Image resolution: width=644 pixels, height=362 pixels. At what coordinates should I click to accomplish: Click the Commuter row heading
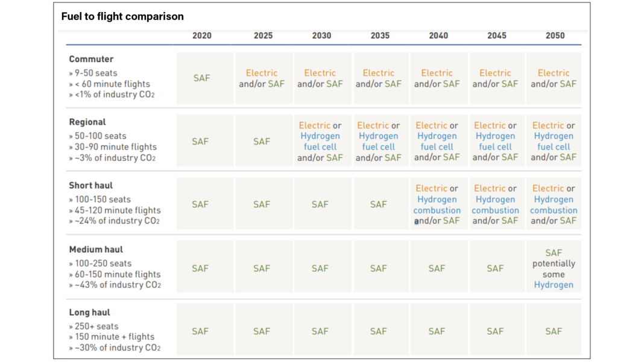coord(91,59)
